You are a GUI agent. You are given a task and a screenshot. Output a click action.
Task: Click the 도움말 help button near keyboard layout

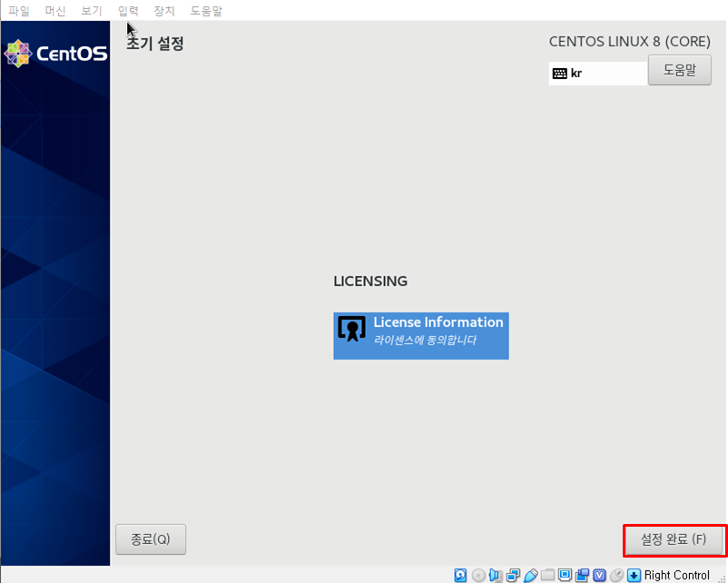pyautogui.click(x=679, y=70)
